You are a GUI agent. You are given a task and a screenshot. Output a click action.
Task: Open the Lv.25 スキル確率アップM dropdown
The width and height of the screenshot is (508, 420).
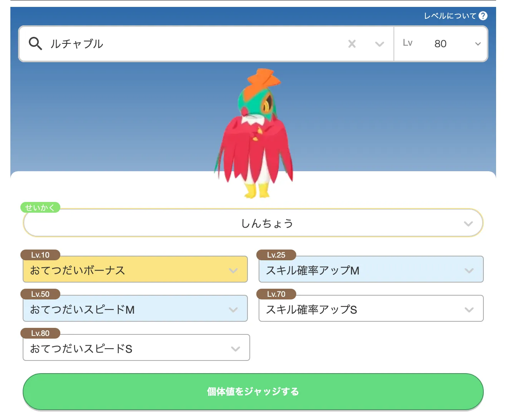pos(371,270)
